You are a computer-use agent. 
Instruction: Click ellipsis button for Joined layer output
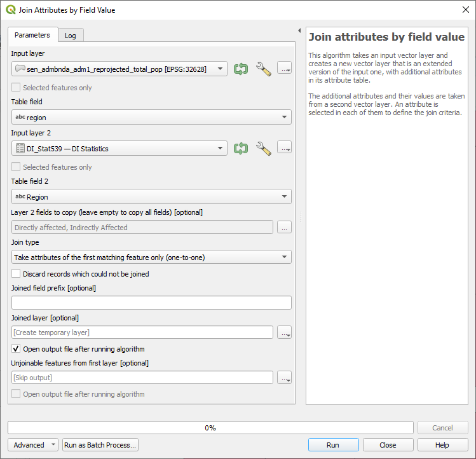pos(284,332)
